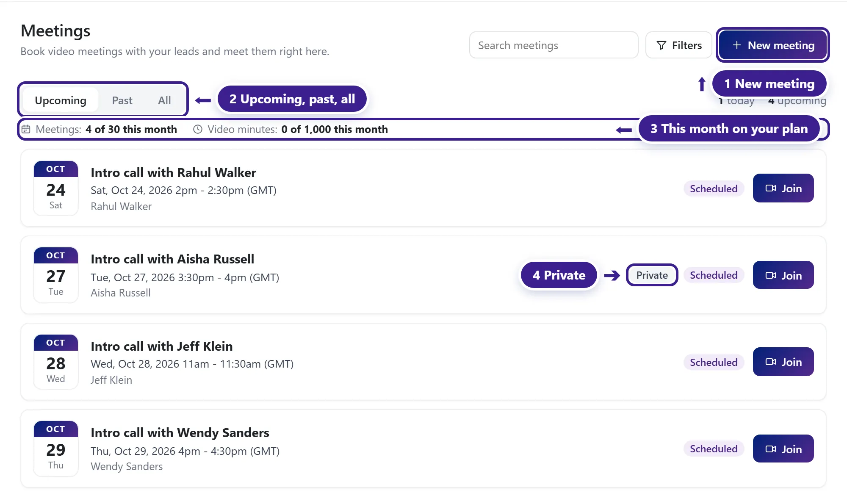Click the Oct 28 Wed date tile
This screenshot has height=504, width=847.
tap(56, 362)
